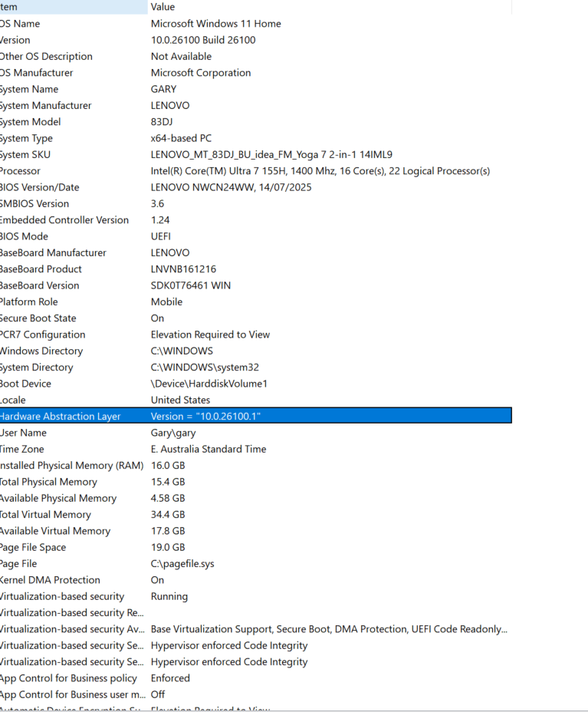
Task: Select the BaseBoard Manufacturer row
Action: [256, 252]
